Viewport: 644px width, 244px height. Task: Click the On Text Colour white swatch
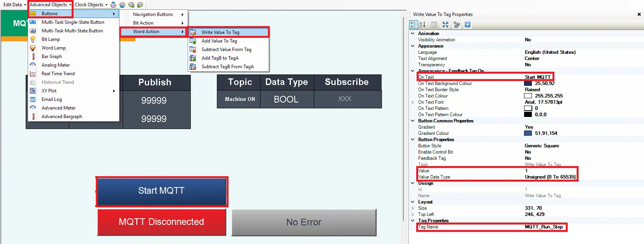(528, 96)
